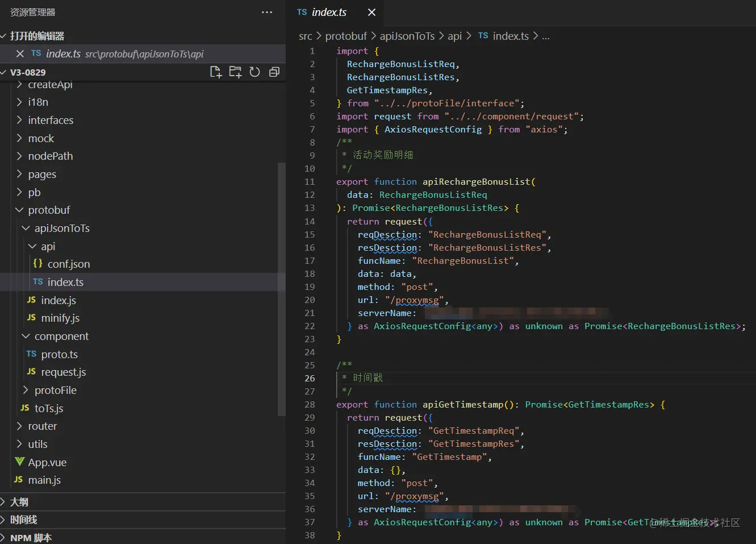The width and height of the screenshot is (756, 544).
Task: Close index.ts in open editors list
Action: click(20, 54)
